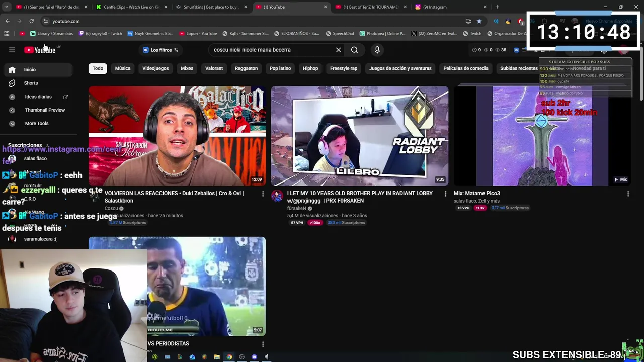Open f0rsakeN channel avatar

click(x=277, y=196)
